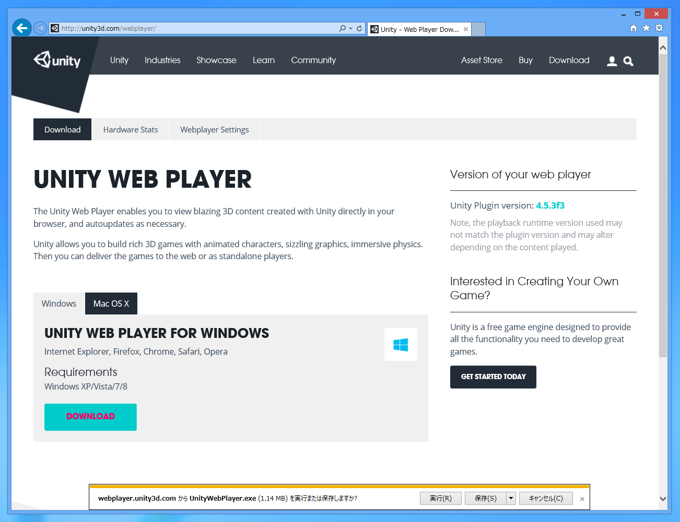Switch to Webplayer Settings tab
Image resolution: width=680 pixels, height=522 pixels.
pyautogui.click(x=214, y=129)
